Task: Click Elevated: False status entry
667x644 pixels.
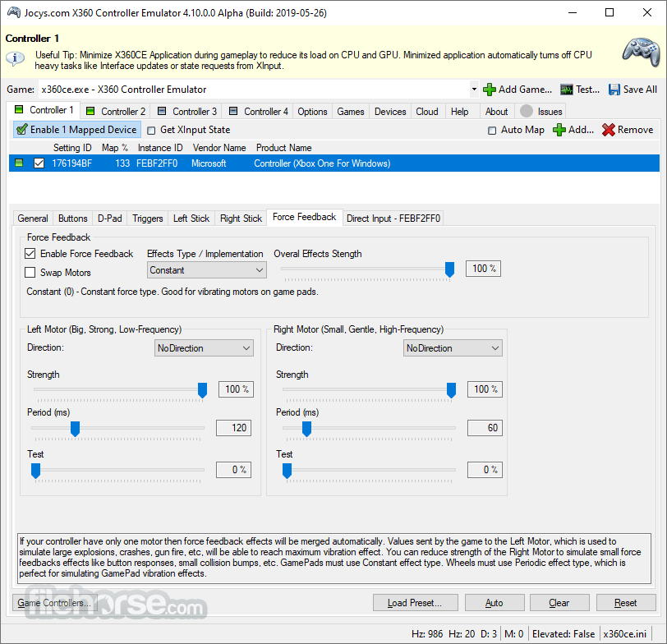Action: coord(563,634)
